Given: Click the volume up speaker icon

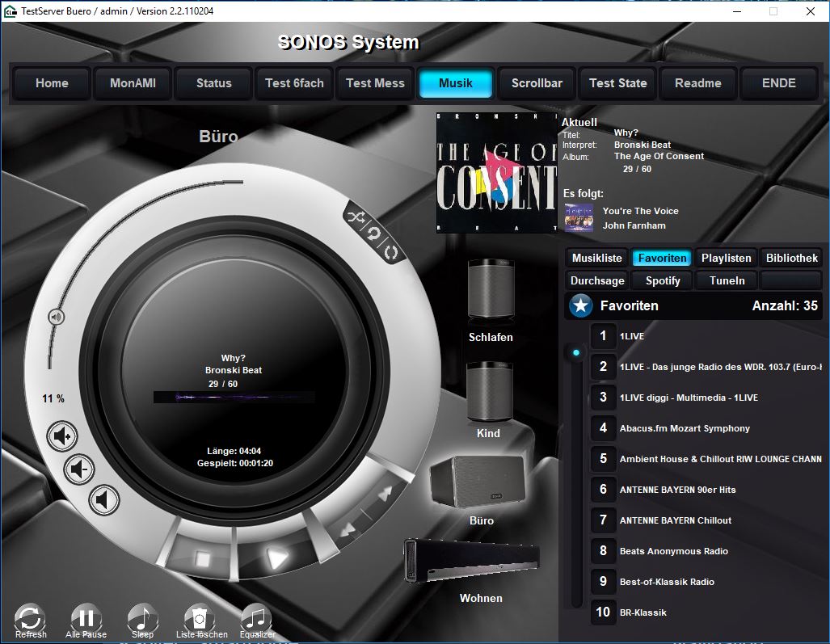Looking at the screenshot, I should click(62, 436).
